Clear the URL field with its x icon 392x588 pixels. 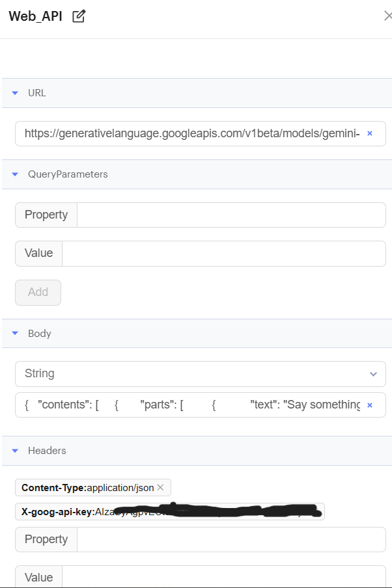pyautogui.click(x=370, y=133)
